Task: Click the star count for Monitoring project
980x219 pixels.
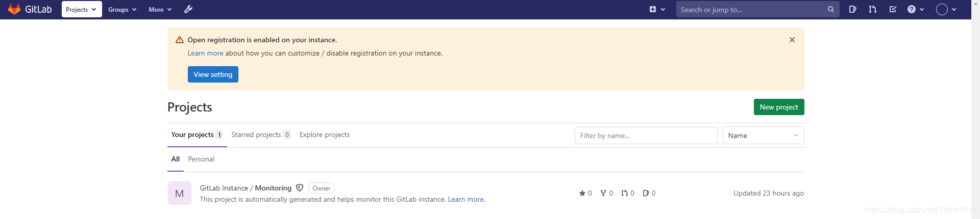Action: 585,193
